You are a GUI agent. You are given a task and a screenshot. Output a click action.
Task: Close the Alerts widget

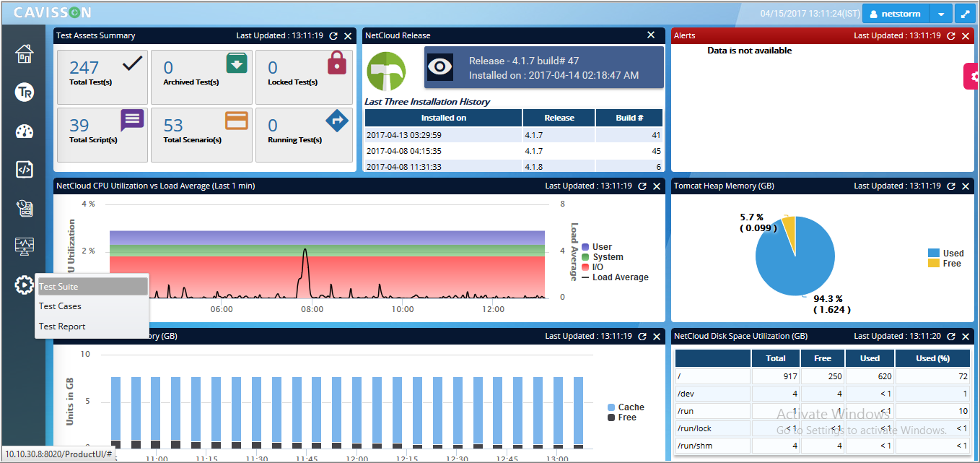966,35
